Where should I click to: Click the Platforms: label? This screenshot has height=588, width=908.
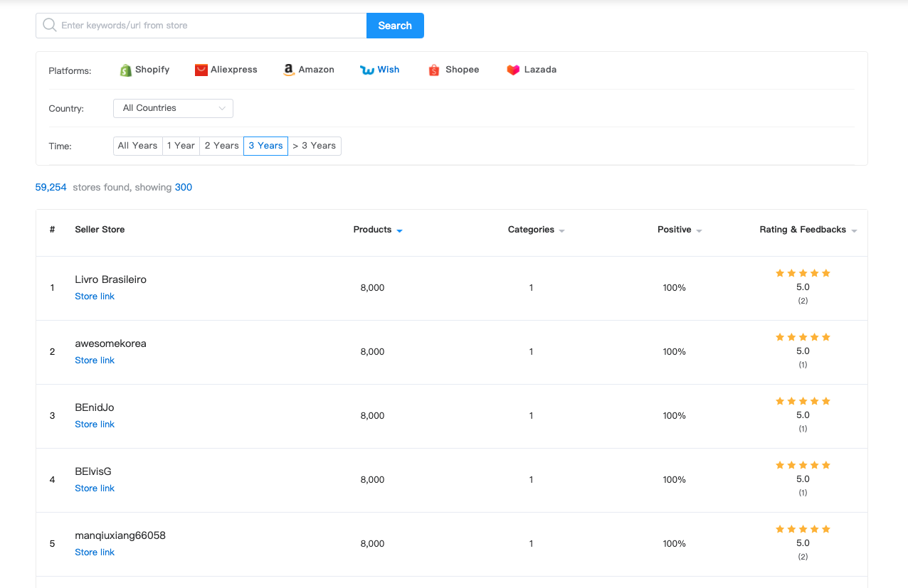click(70, 71)
